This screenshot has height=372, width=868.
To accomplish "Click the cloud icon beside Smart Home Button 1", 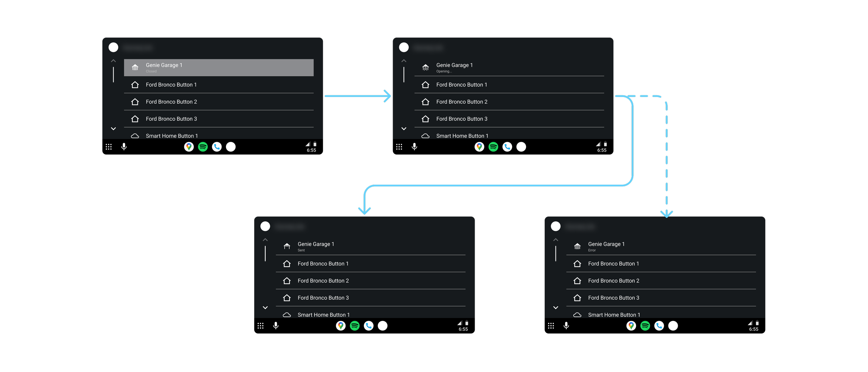I will 135,136.
